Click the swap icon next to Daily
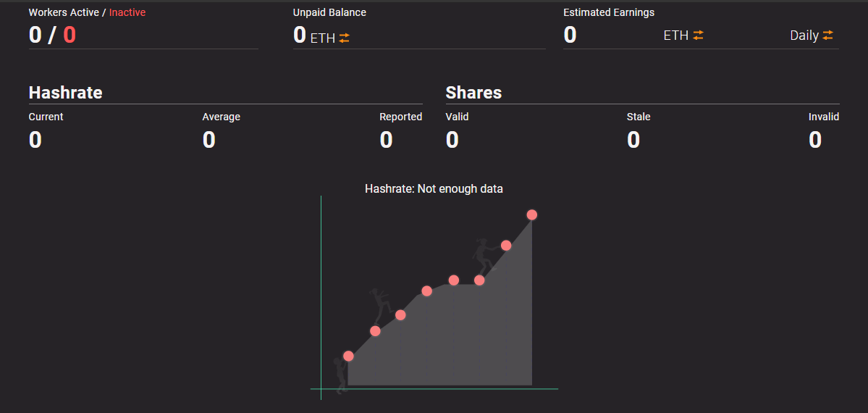Image resolution: width=868 pixels, height=413 pixels. 827,35
